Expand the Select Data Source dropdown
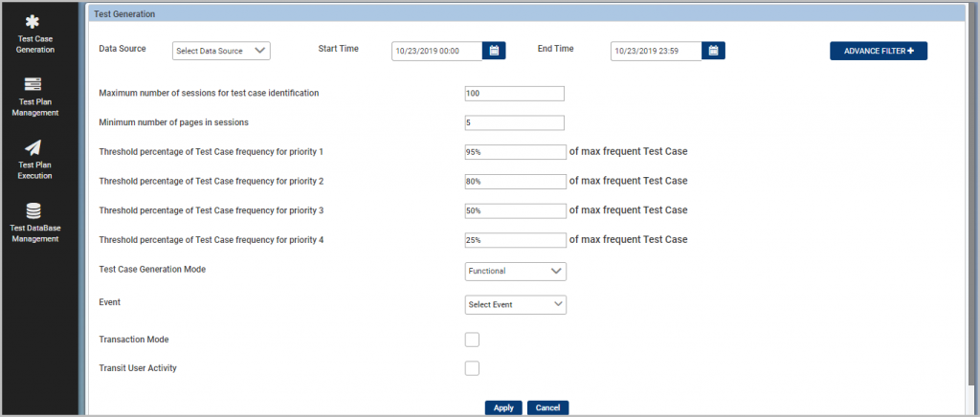The height and width of the screenshot is (417, 980). (x=221, y=52)
